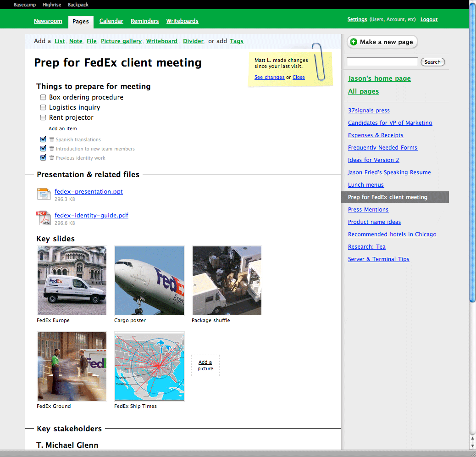Open fedex-identity-guide.pdf file link
The width and height of the screenshot is (476, 457).
[x=91, y=215]
